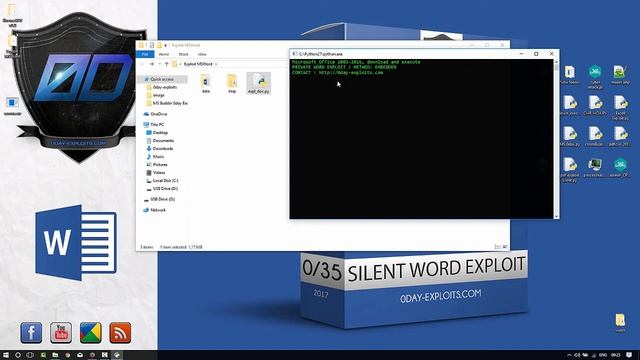Switch to the Home ribbon tab in Explorer
The image size is (640, 360).
pyautogui.click(x=164, y=54)
